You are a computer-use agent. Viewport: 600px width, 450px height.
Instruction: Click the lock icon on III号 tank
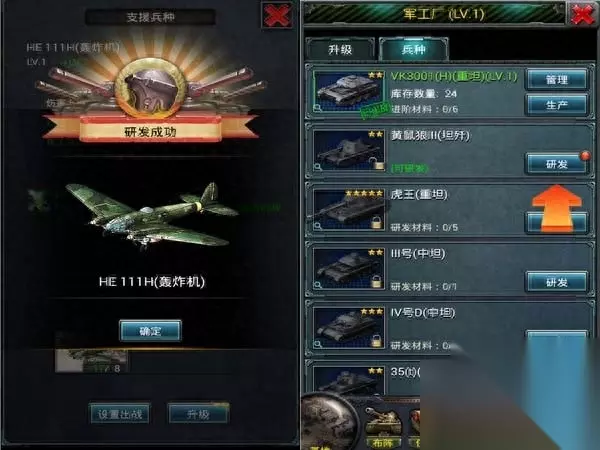pyautogui.click(x=377, y=281)
